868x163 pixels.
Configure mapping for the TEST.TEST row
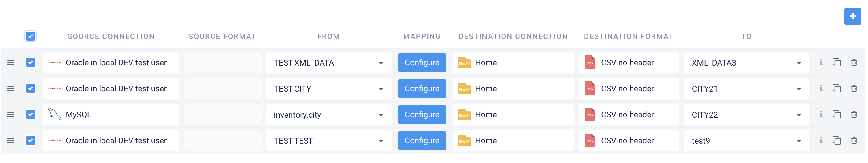[422, 140]
